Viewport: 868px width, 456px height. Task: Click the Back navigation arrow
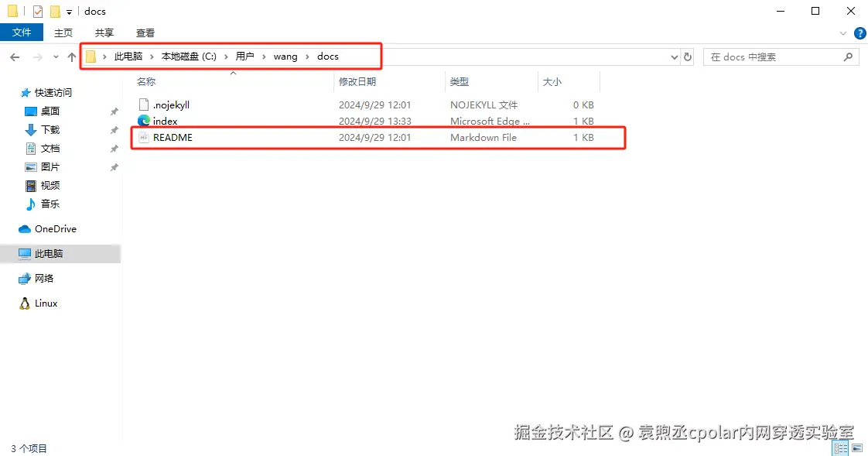coord(15,57)
